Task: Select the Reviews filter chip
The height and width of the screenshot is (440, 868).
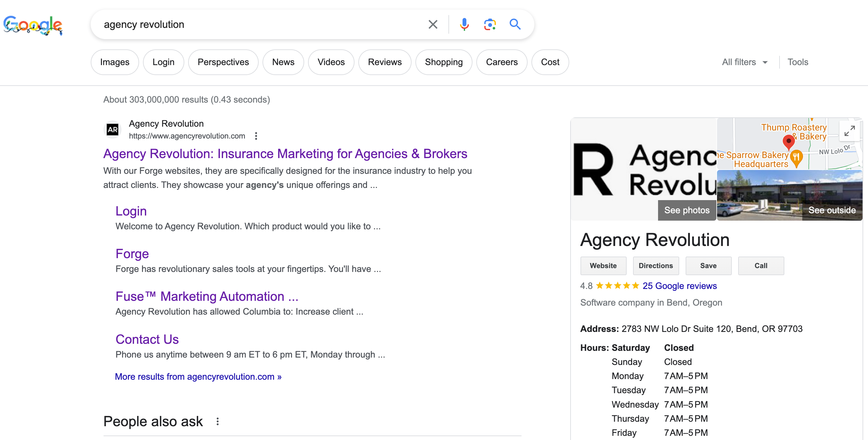Action: pos(384,62)
